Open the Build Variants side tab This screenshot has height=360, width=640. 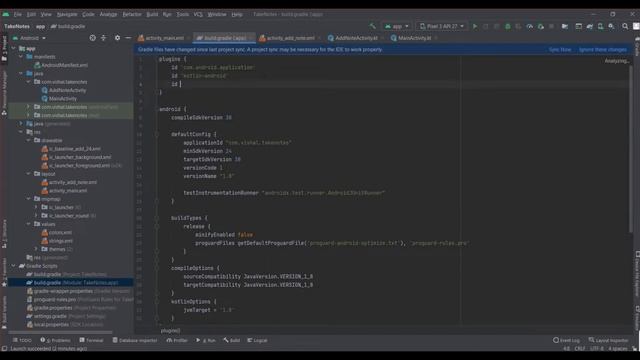click(x=4, y=312)
